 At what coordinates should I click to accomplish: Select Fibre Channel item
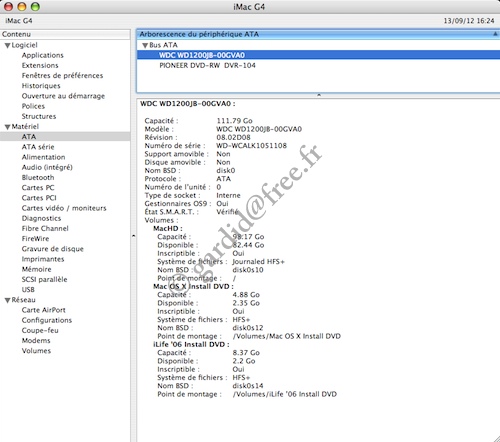click(45, 228)
